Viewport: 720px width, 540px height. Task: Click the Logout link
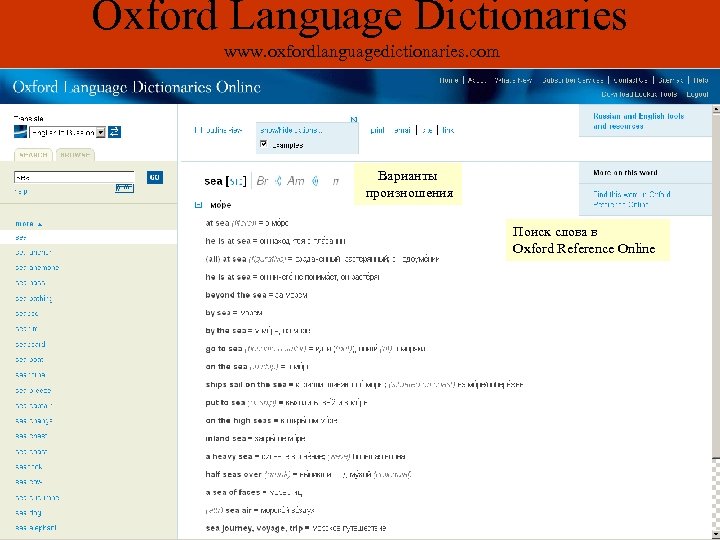(697, 94)
